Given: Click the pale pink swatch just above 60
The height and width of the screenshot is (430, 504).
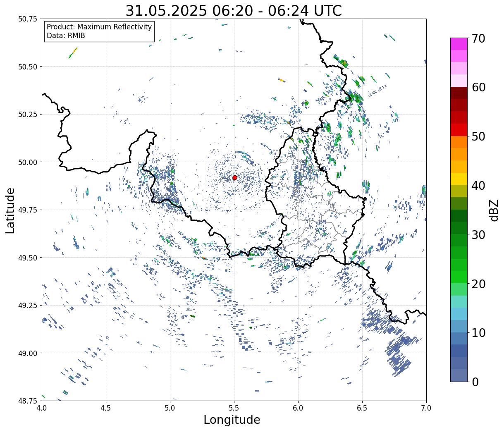Looking at the screenshot, I should [x=459, y=81].
